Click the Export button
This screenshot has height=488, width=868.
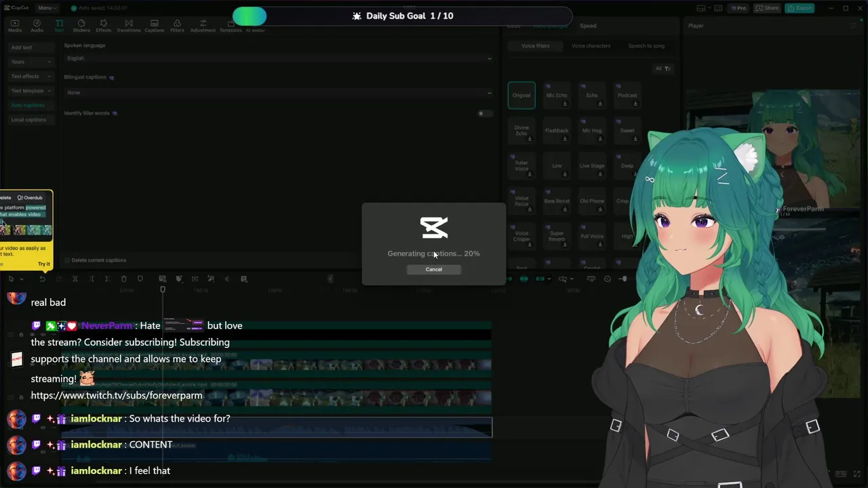[x=800, y=8]
